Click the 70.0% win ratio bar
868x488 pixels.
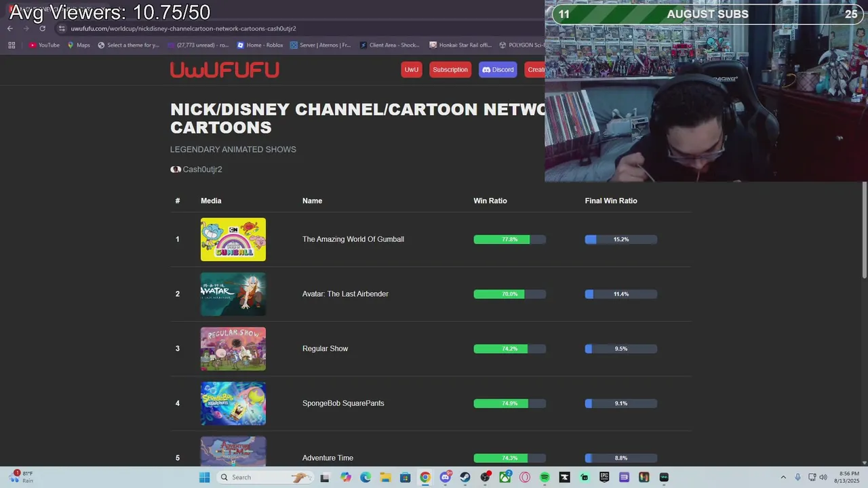tap(510, 294)
